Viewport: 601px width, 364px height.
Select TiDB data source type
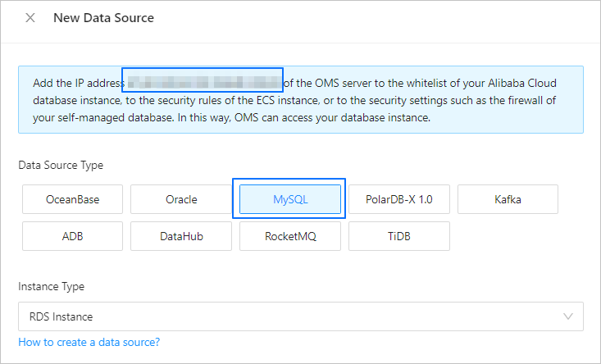click(x=399, y=236)
